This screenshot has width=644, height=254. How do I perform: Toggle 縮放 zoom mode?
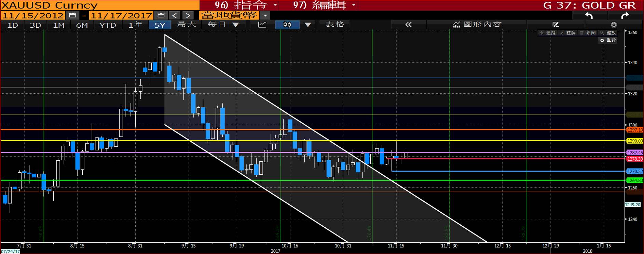pos(608,33)
